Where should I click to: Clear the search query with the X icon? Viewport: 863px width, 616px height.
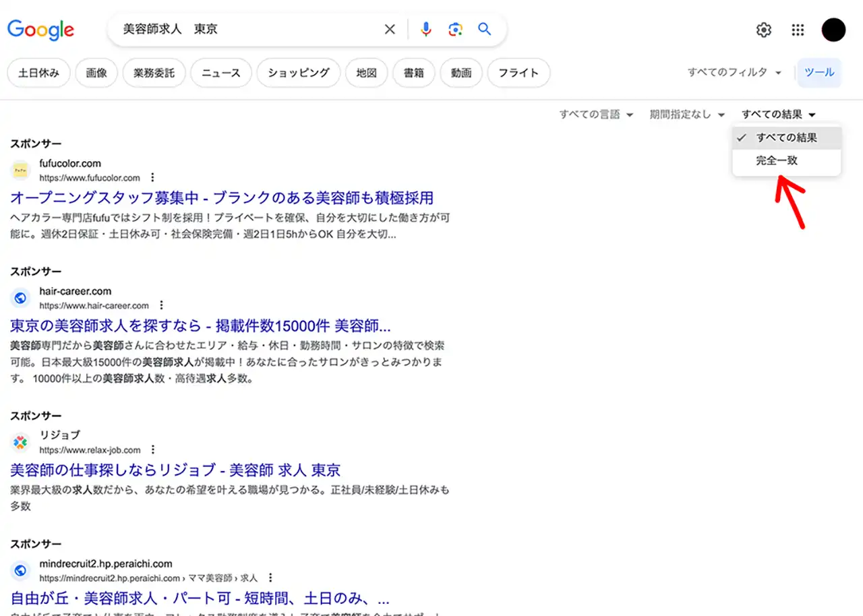(x=390, y=29)
